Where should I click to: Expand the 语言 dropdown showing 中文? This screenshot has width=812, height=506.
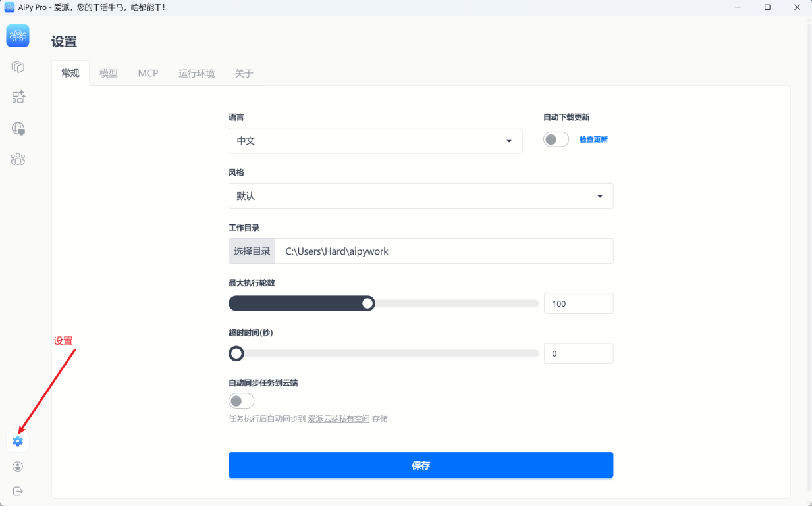[375, 141]
